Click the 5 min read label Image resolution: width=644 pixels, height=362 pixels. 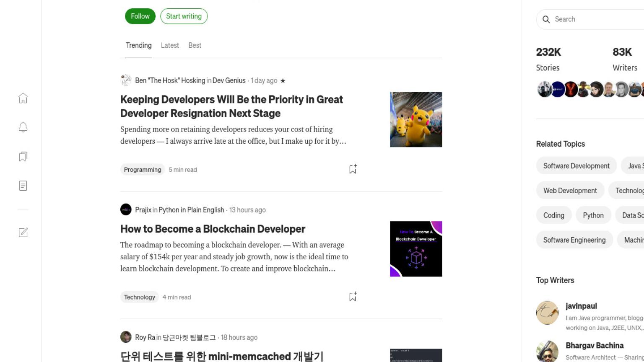(183, 170)
